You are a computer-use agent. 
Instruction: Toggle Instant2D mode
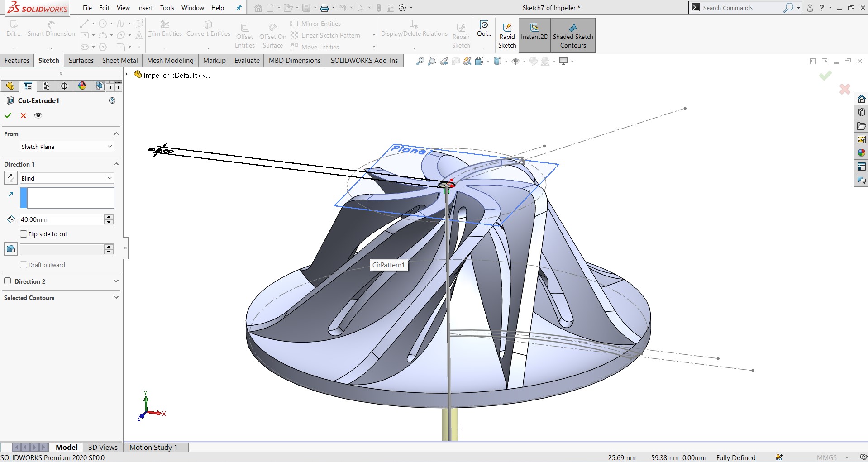(534, 35)
